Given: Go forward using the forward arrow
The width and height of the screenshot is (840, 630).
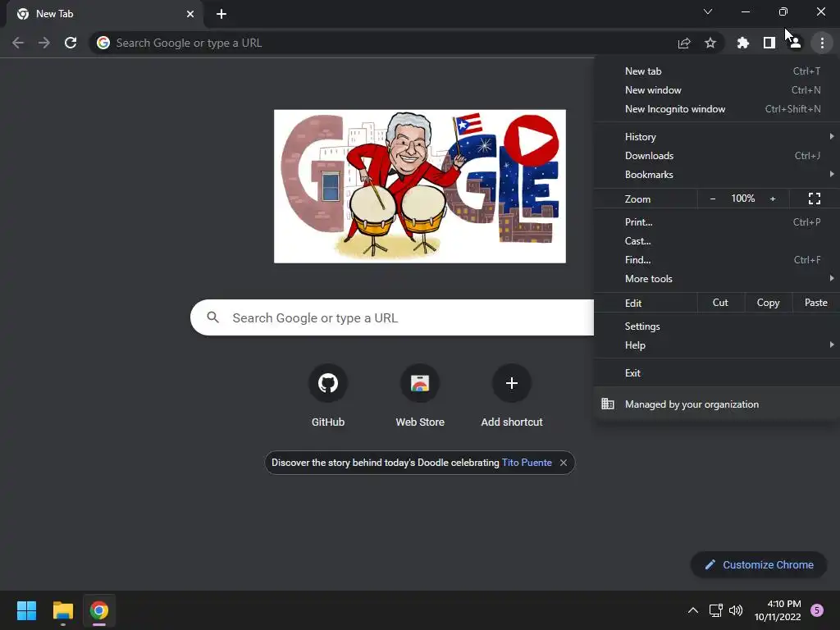Looking at the screenshot, I should click(44, 43).
